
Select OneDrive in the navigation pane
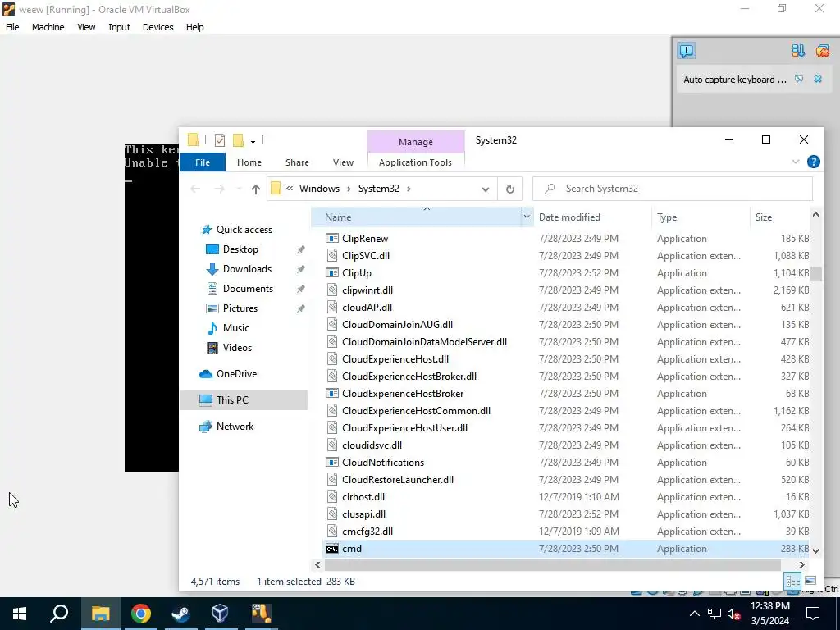pyautogui.click(x=236, y=374)
